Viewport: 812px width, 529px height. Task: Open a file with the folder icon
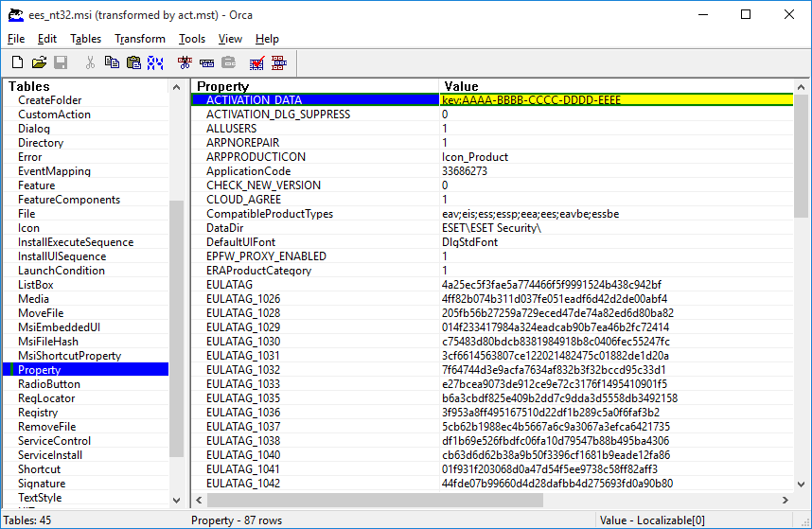click(39, 62)
